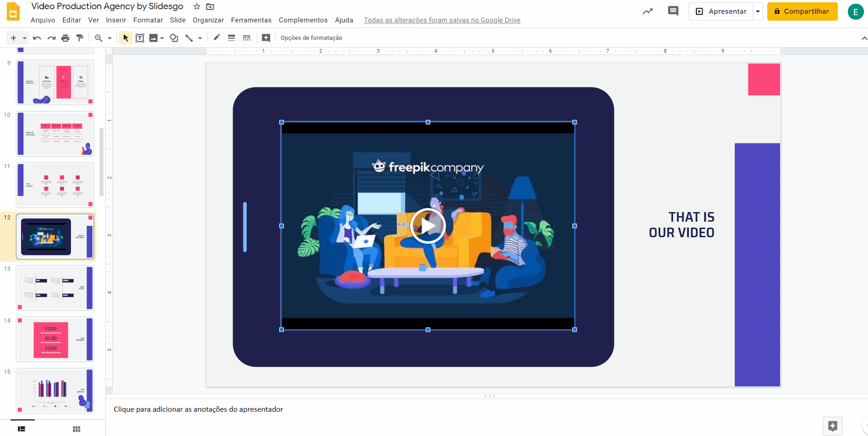Click the Google Slides home logo
The width and height of the screenshot is (868, 436).
pos(13,11)
